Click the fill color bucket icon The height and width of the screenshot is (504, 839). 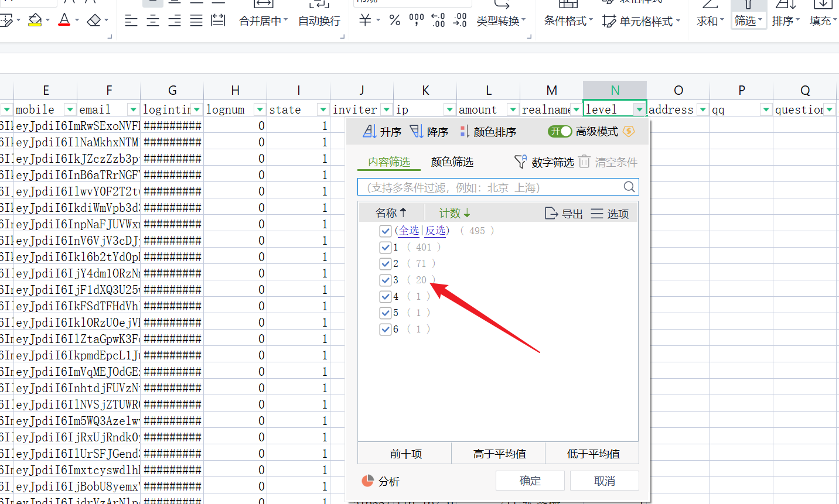pos(35,20)
